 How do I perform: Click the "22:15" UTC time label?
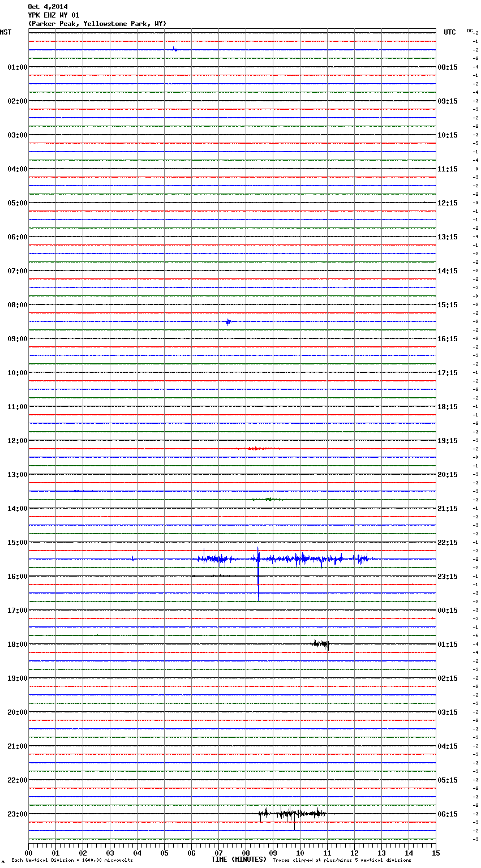click(448, 543)
